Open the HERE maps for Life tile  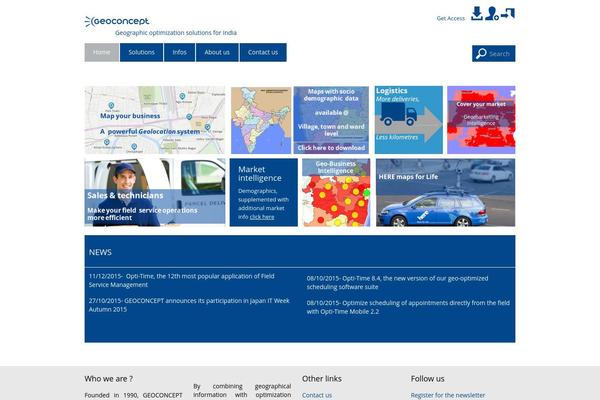pos(445,192)
